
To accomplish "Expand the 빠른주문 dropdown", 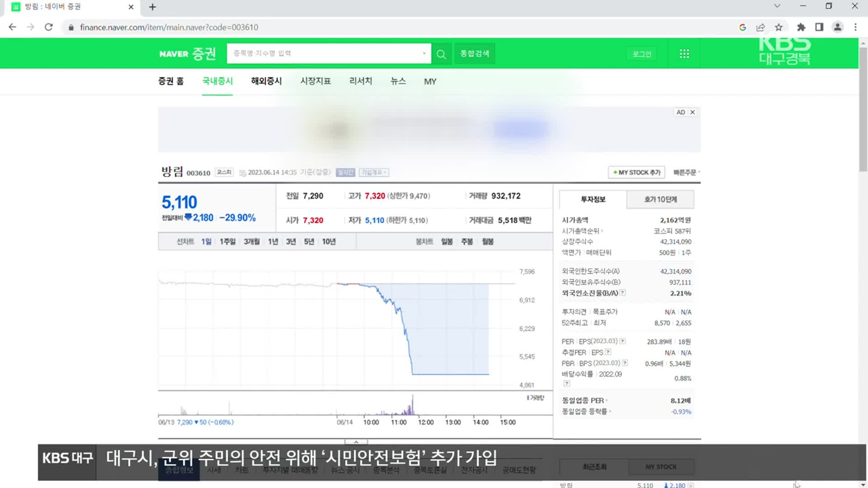I will coord(687,173).
